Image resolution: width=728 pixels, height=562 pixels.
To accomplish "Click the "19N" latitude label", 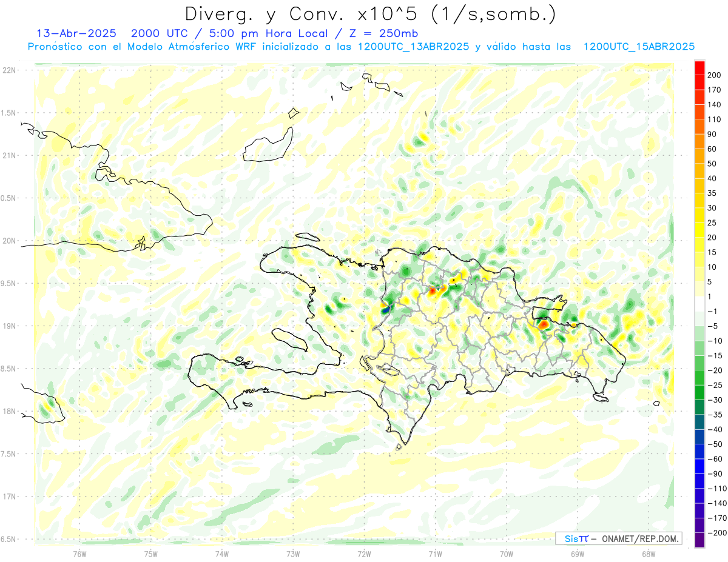I will point(10,326).
